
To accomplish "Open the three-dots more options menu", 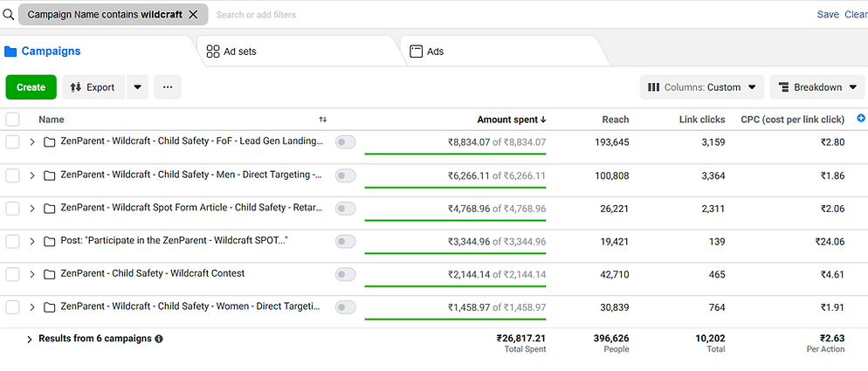I will tap(168, 87).
